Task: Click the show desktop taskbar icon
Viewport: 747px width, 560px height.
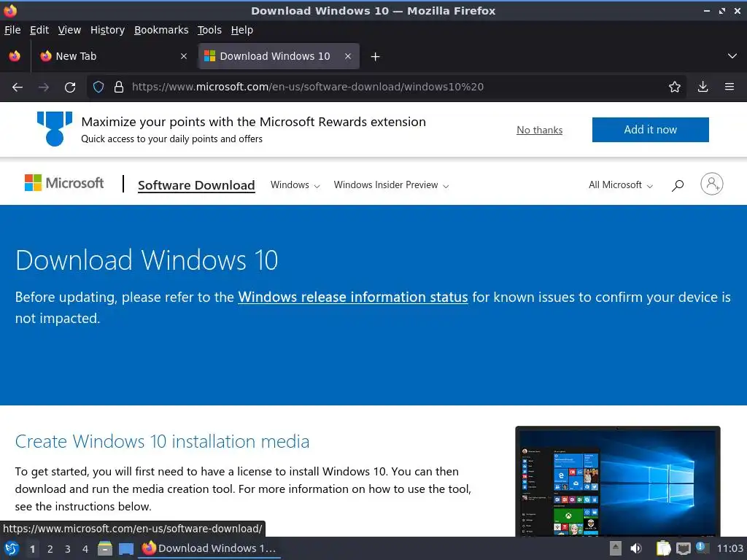Action: point(125,548)
